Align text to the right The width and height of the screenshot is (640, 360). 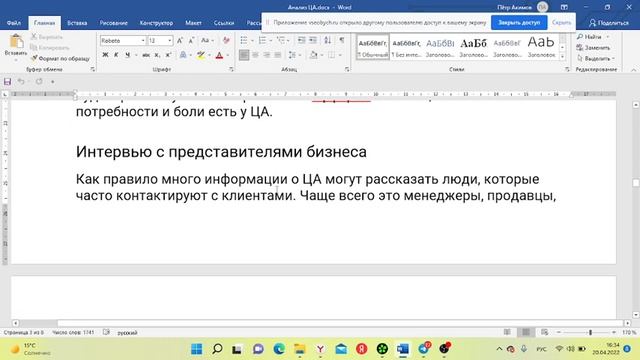coord(267,55)
